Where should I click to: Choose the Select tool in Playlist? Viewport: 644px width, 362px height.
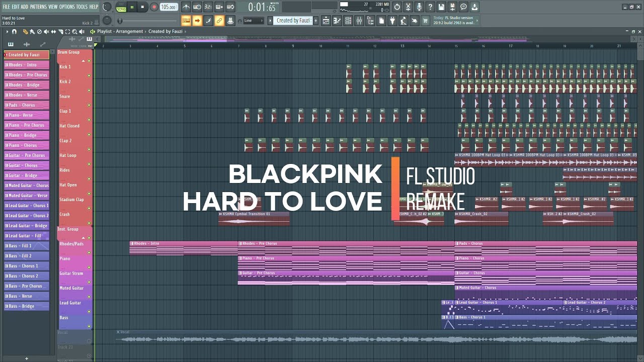(67, 32)
